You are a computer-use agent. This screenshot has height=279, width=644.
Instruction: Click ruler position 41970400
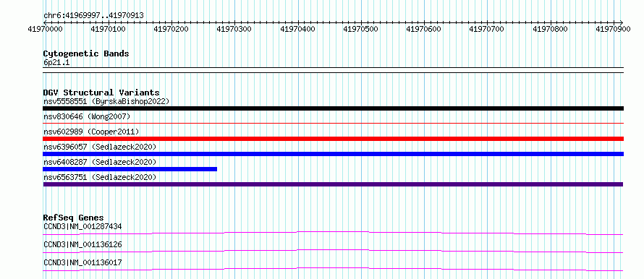(298, 29)
